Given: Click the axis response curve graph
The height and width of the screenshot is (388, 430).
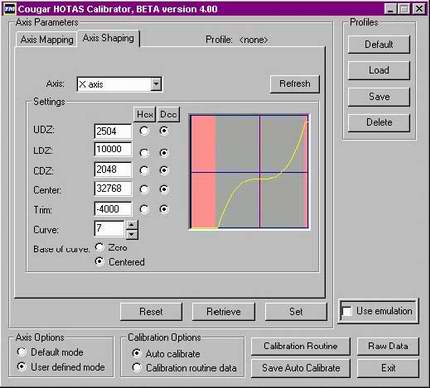Looking at the screenshot, I should point(249,172).
